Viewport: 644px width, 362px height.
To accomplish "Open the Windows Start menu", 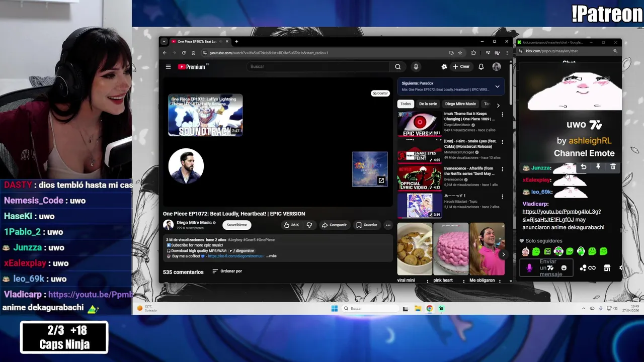I will [335, 309].
